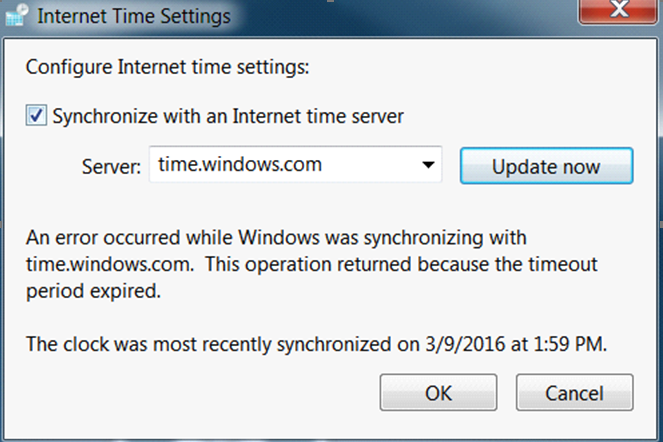Image resolution: width=663 pixels, height=442 pixels.
Task: Click the time.windows.com server field
Action: click(296, 165)
